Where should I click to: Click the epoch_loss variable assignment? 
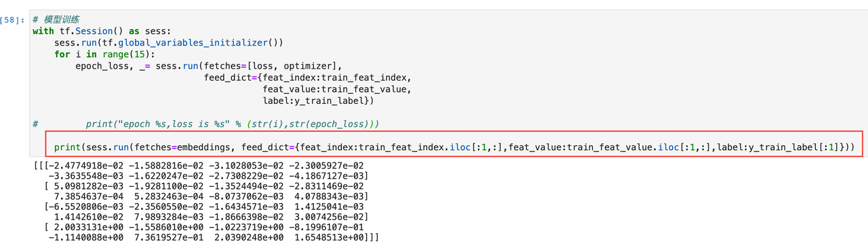tap(104, 66)
